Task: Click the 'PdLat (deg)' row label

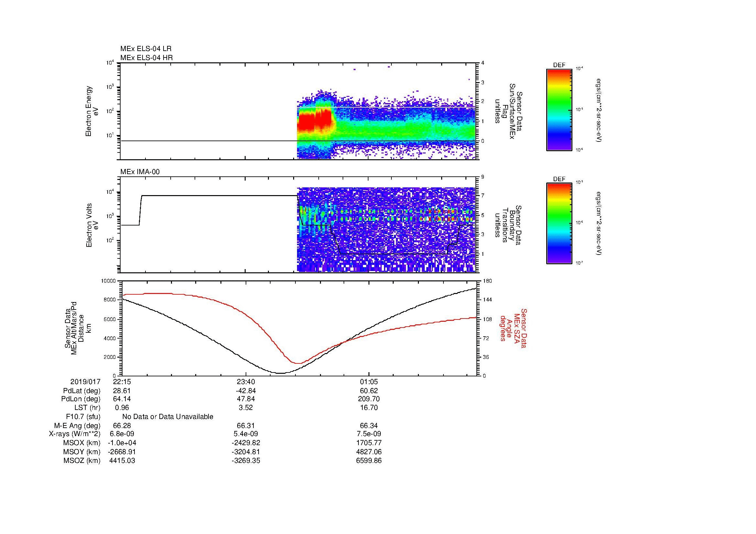Action: 82,391
